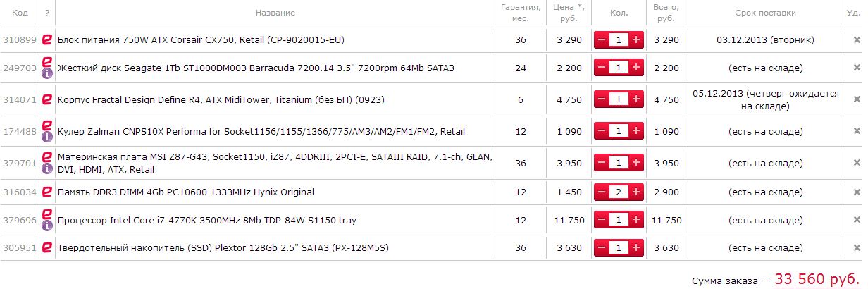Click the info icon for Intel Core i7-4770K

[47, 226]
